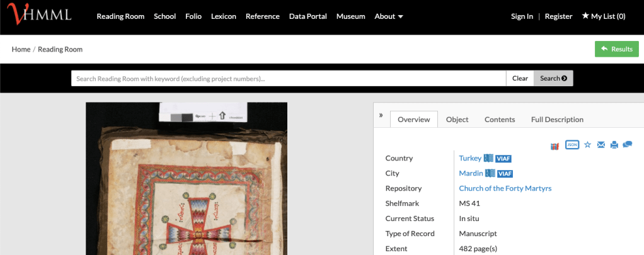The image size is (644, 255).
Task: Click the VIAF badge beside Mardin
Action: [505, 174]
